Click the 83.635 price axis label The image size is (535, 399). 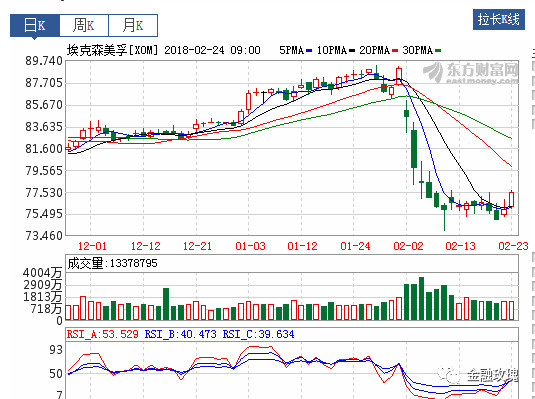[x=44, y=127]
